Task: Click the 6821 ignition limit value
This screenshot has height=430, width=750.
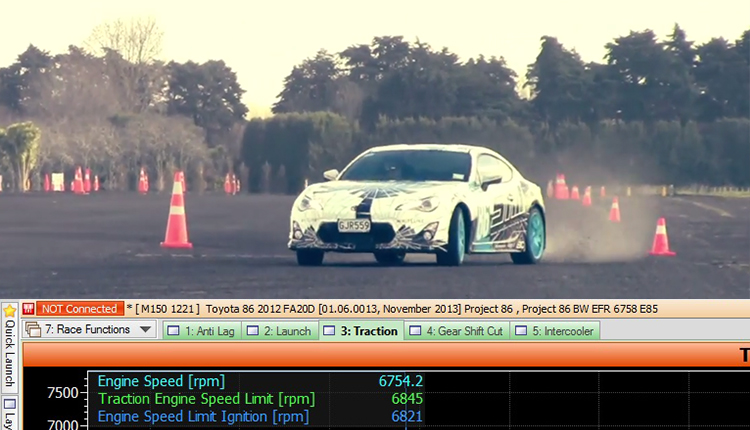Action: [407, 417]
